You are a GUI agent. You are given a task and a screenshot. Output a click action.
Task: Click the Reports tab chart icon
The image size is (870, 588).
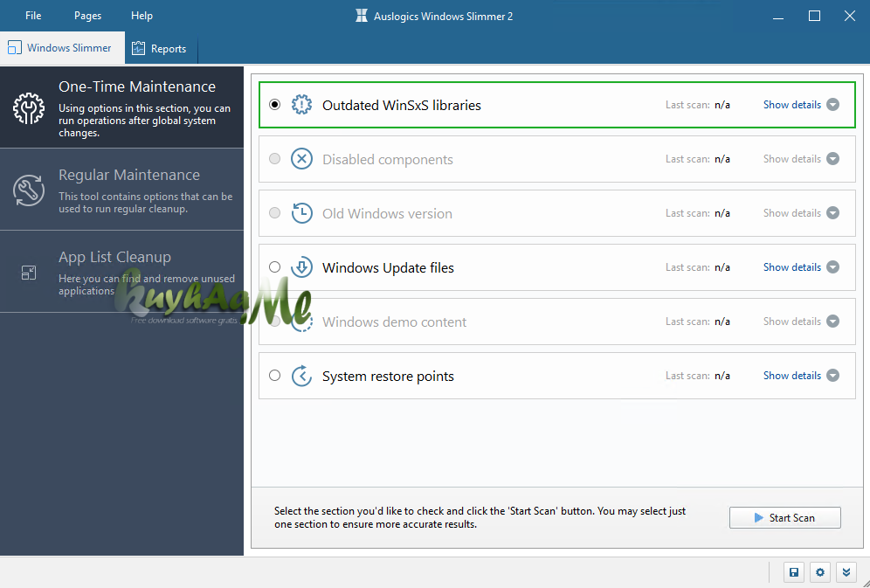click(x=138, y=48)
